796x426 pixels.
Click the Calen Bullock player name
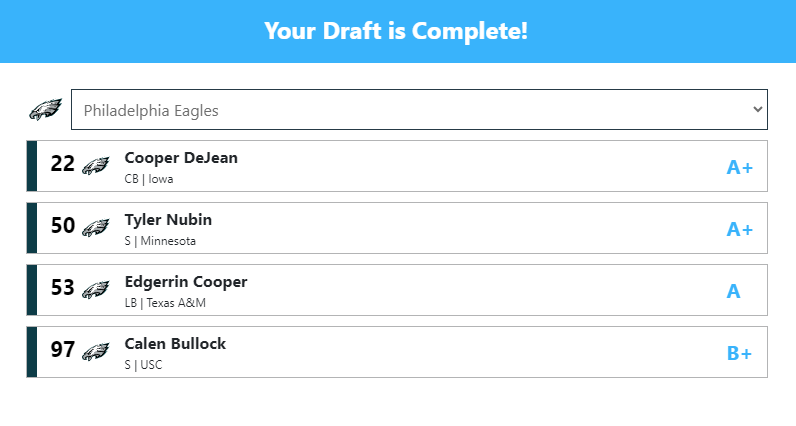[175, 344]
